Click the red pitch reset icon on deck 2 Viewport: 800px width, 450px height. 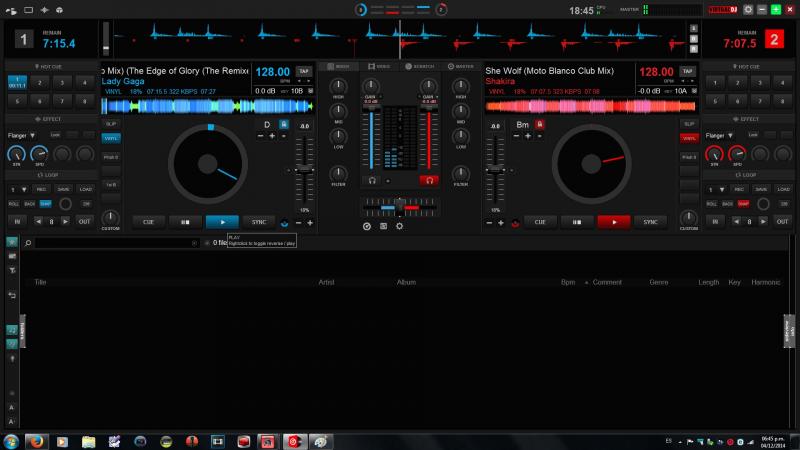coord(515,223)
